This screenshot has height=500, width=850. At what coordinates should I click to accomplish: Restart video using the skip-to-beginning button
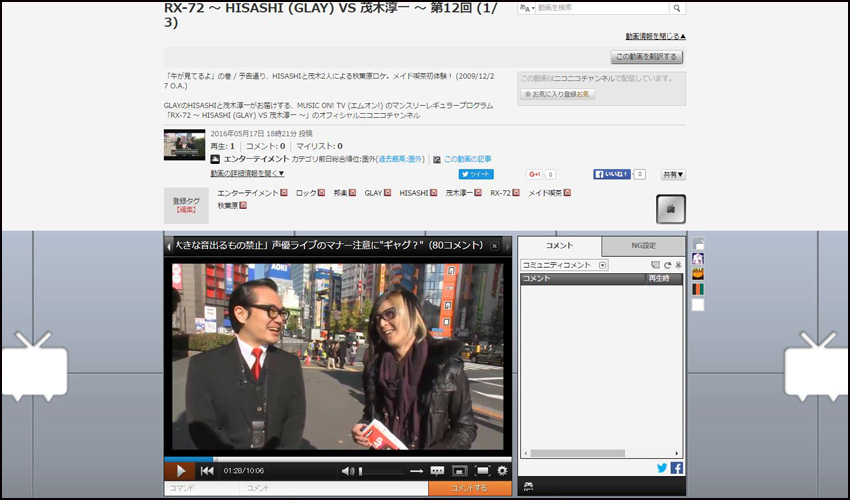207,471
